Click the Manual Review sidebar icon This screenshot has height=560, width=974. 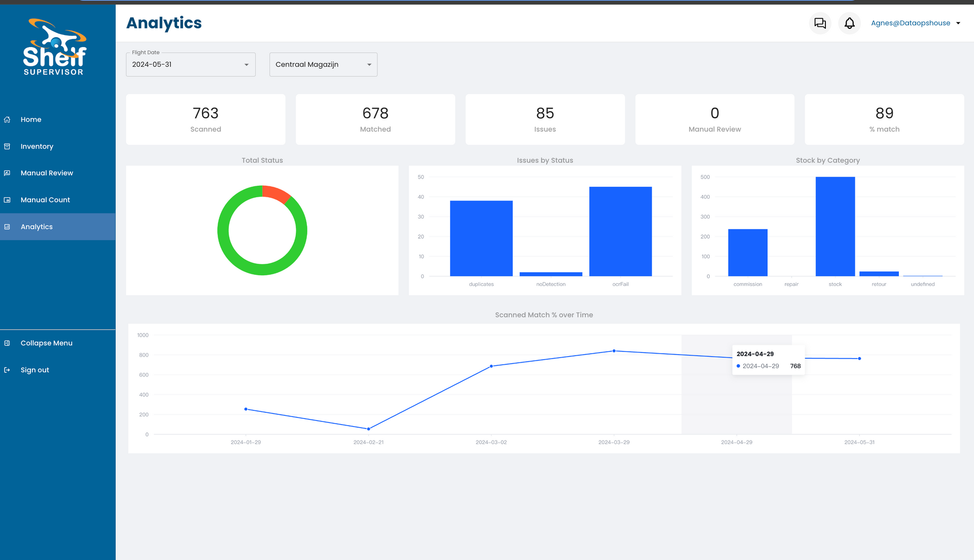pos(7,173)
